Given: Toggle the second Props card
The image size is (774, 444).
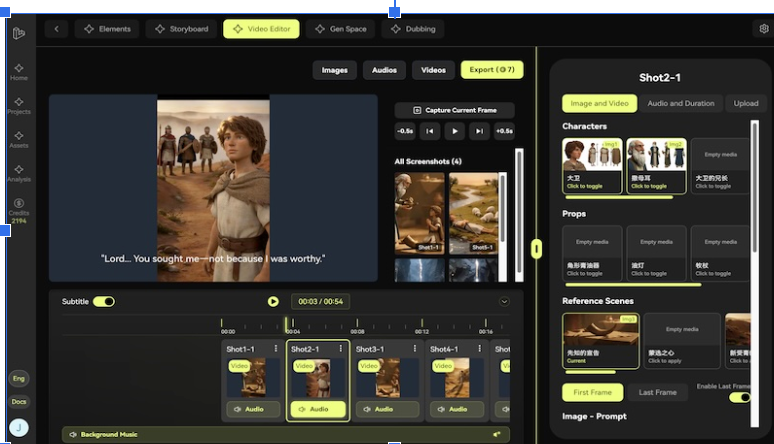Looking at the screenshot, I should (656, 253).
